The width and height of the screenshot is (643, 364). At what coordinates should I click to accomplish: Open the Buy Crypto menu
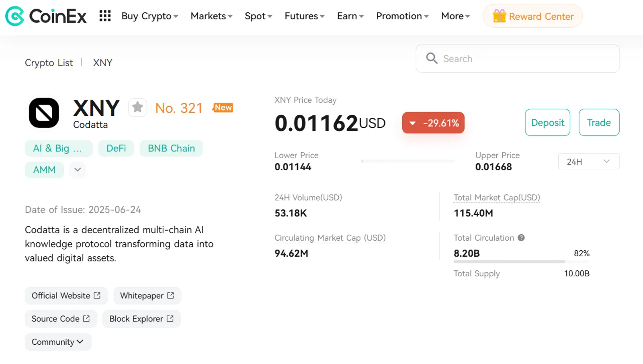pos(149,16)
